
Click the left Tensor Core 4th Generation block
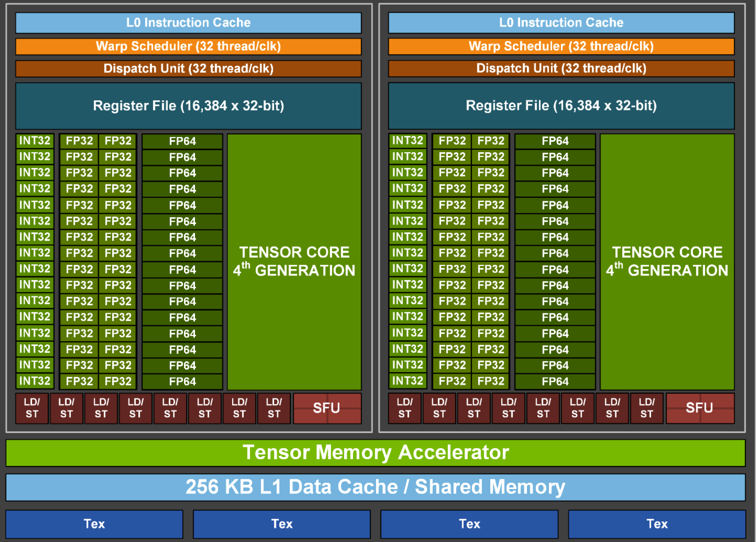pyautogui.click(x=294, y=262)
